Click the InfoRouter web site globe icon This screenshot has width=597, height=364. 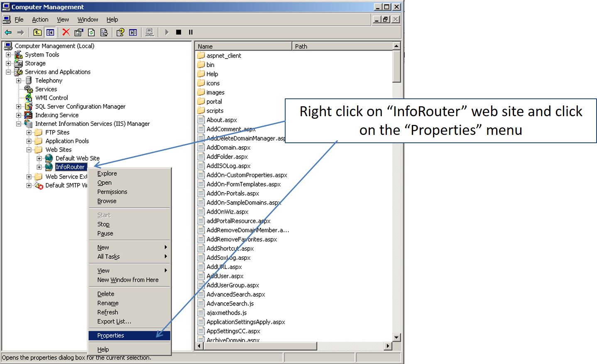(49, 167)
